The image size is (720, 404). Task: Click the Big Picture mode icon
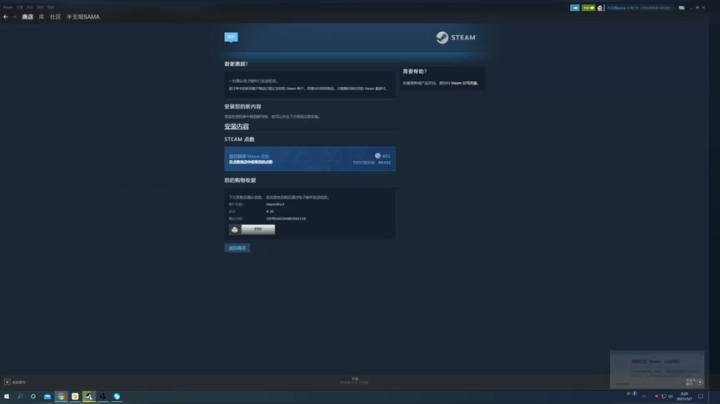point(681,8)
